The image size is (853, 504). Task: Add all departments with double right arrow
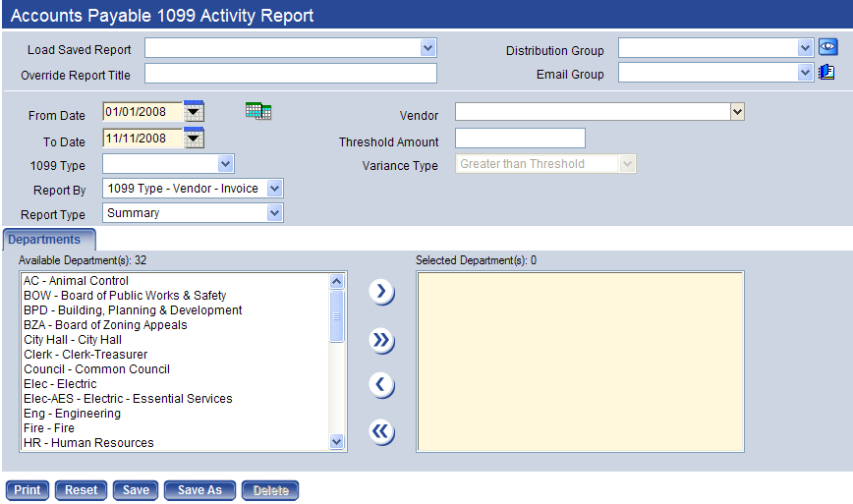coord(381,340)
